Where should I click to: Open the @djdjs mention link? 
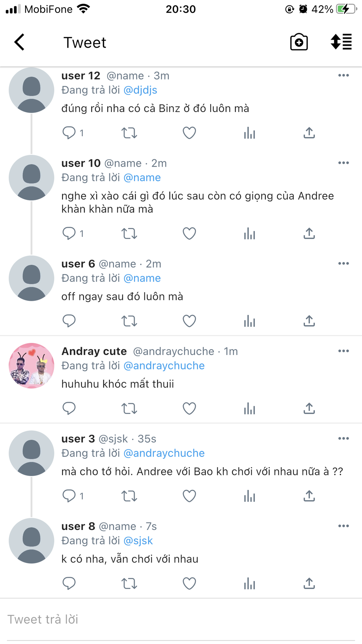(x=140, y=90)
